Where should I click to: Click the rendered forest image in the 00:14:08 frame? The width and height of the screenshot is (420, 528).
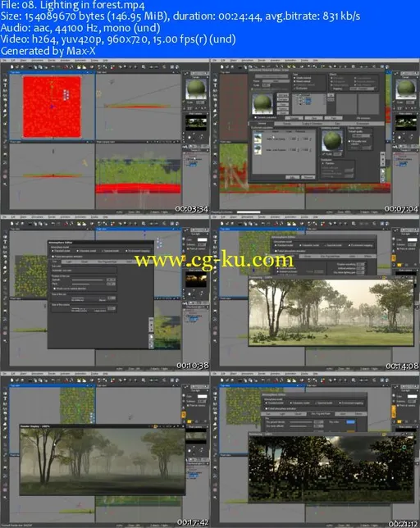331,312
